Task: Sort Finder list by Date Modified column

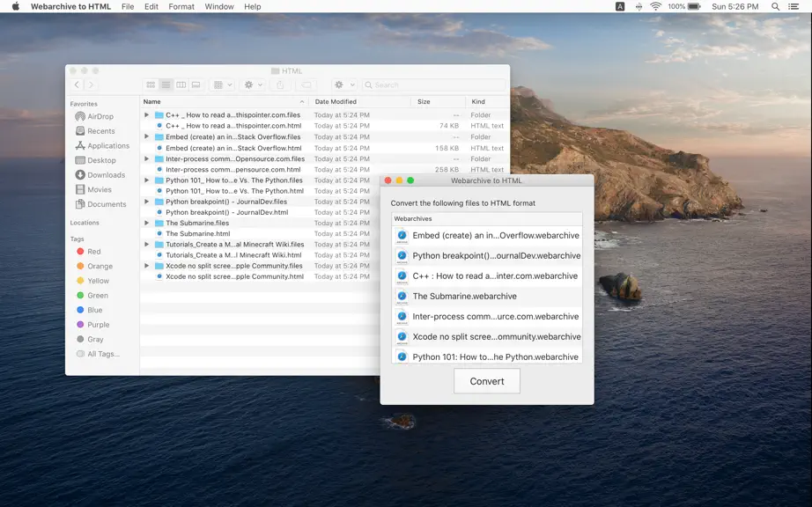Action: coord(360,101)
